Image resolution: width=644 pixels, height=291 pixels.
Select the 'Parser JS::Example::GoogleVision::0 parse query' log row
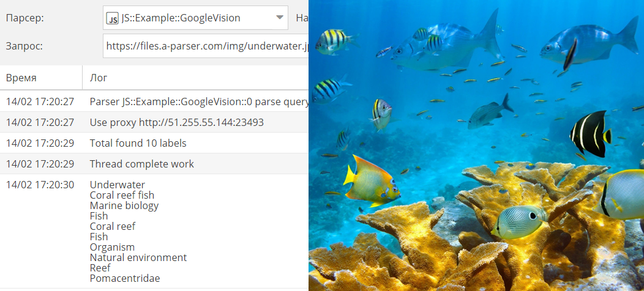tap(154, 101)
